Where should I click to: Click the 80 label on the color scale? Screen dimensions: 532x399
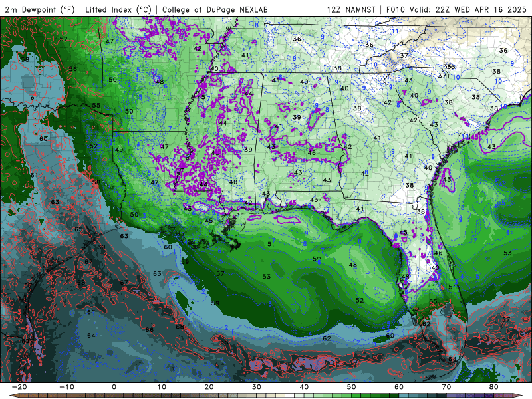pyautogui.click(x=494, y=387)
